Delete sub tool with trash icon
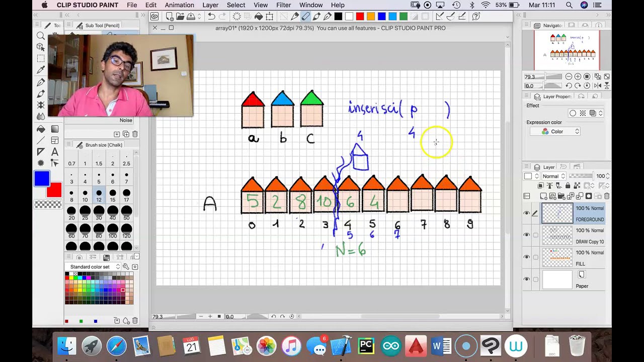The image size is (644, 362). (135, 134)
